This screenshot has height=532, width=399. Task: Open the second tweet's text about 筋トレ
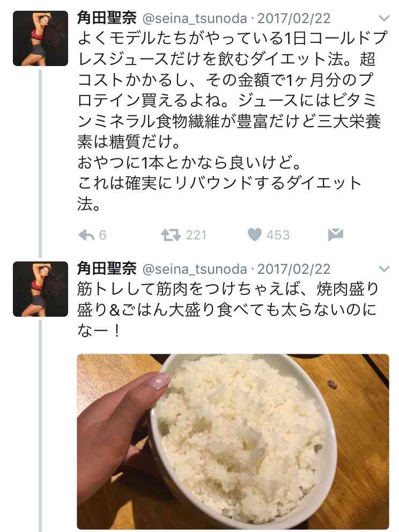click(x=228, y=310)
